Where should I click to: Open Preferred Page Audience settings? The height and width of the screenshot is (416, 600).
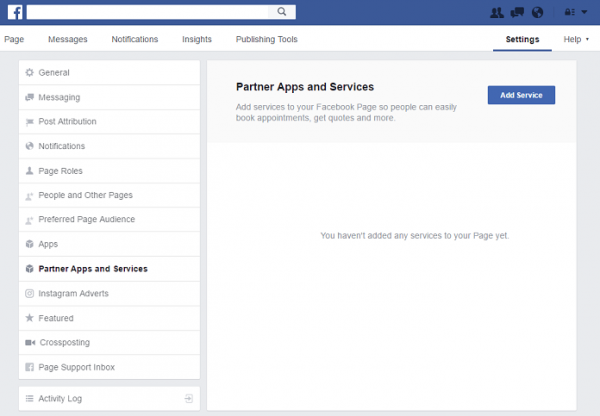click(x=109, y=219)
